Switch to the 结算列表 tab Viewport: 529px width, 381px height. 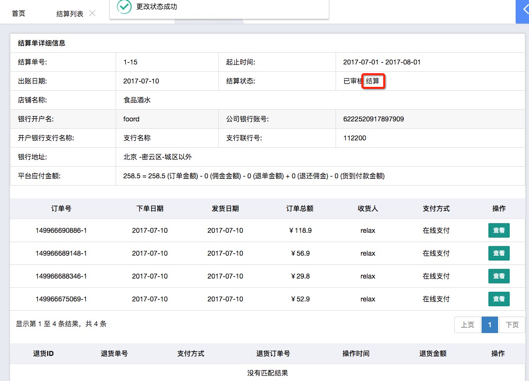tap(69, 14)
